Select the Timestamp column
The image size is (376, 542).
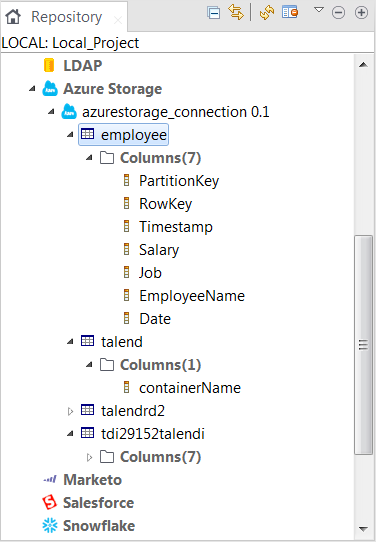pos(176,227)
